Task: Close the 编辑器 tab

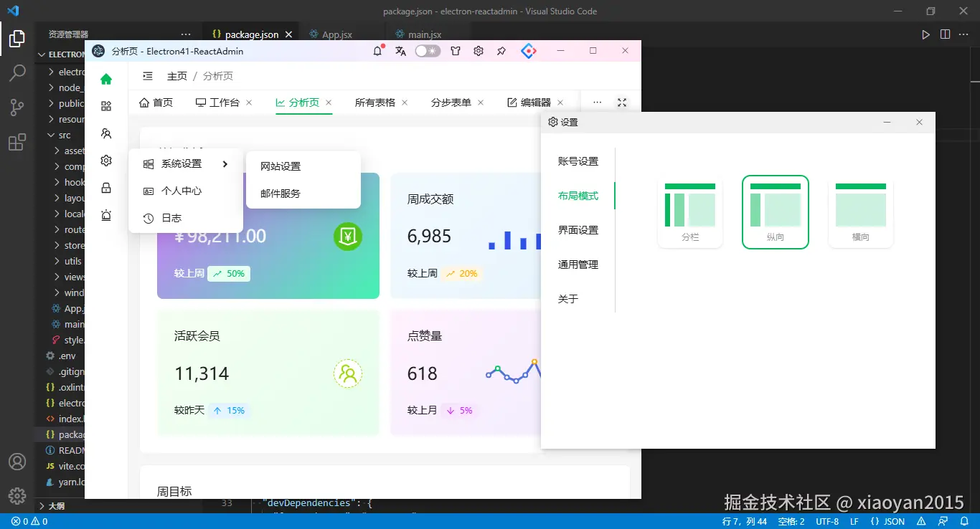Action: pyautogui.click(x=560, y=103)
